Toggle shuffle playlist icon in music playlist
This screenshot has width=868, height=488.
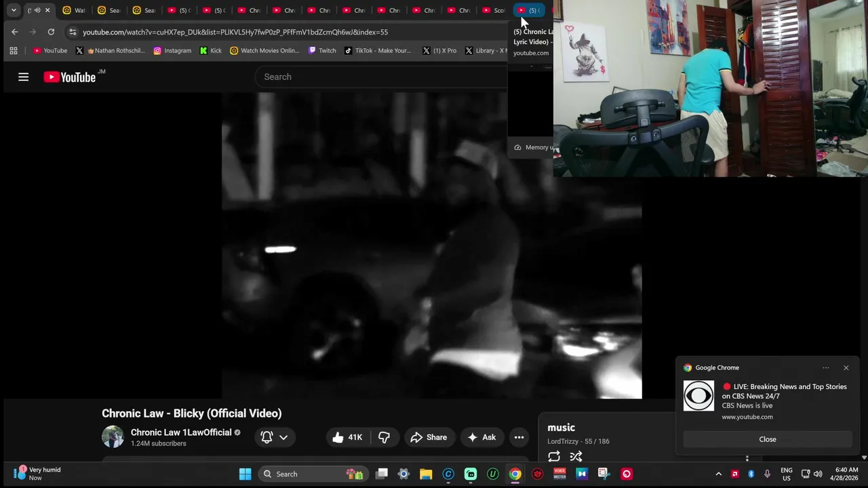576,456
